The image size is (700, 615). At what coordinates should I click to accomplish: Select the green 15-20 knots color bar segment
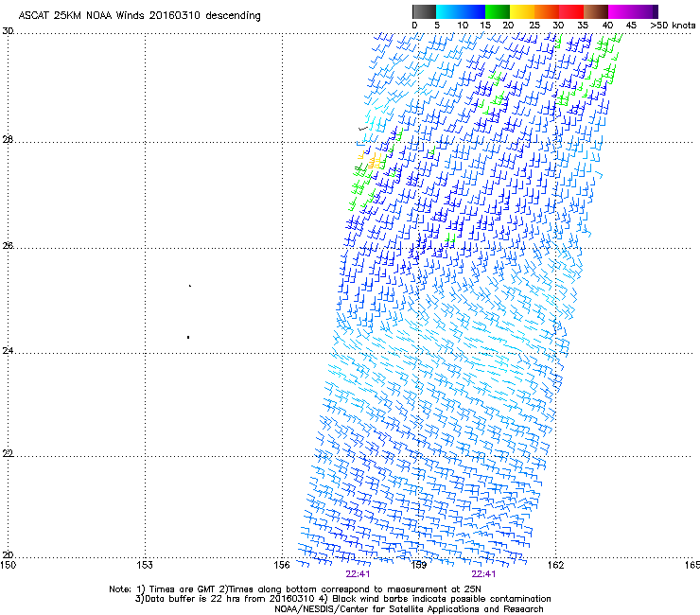[x=498, y=11]
